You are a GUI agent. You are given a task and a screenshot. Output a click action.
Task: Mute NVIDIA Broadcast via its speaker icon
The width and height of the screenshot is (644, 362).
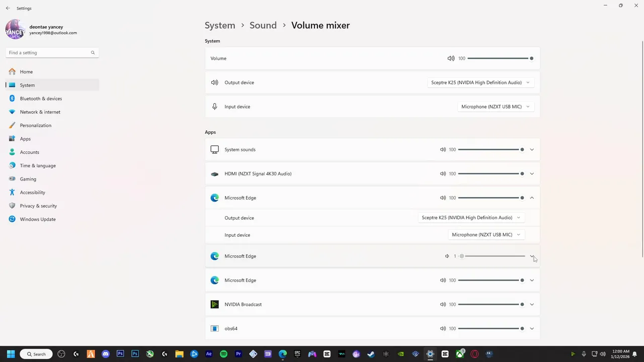[x=443, y=304]
